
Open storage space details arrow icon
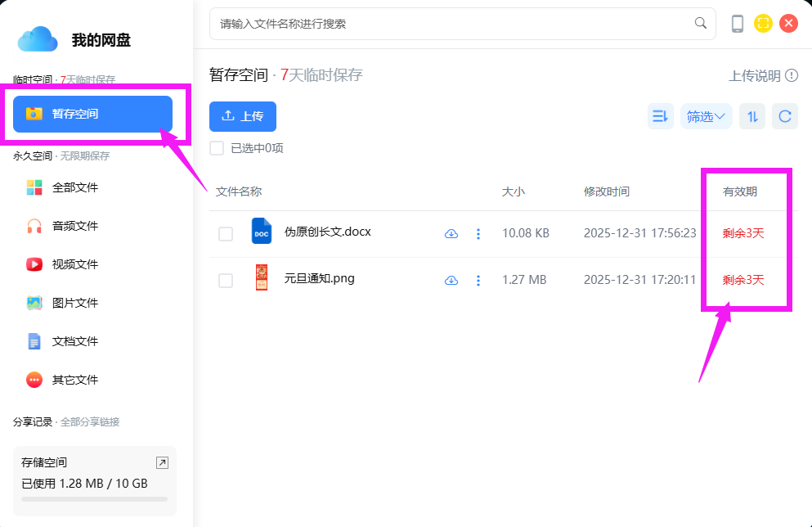pos(162,463)
